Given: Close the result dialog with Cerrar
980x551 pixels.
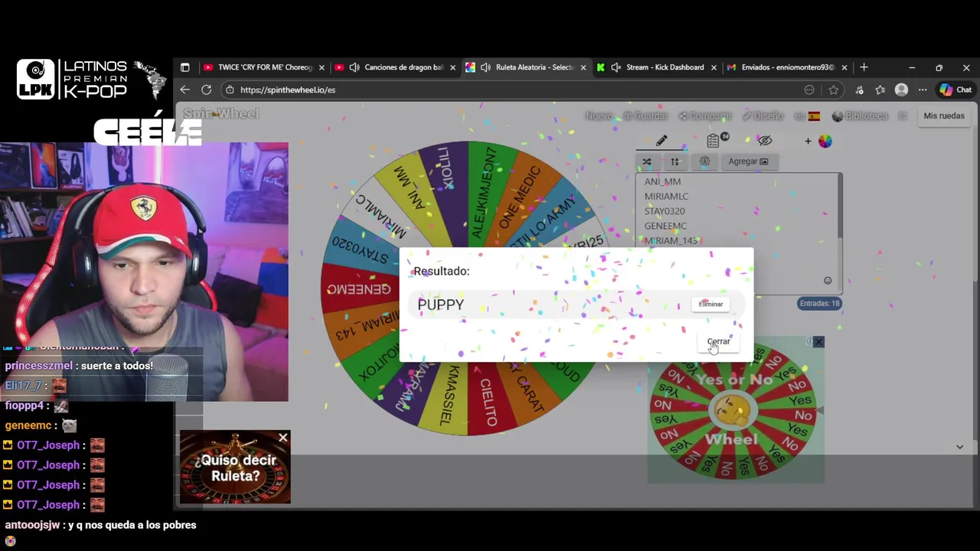Looking at the screenshot, I should tap(718, 341).
